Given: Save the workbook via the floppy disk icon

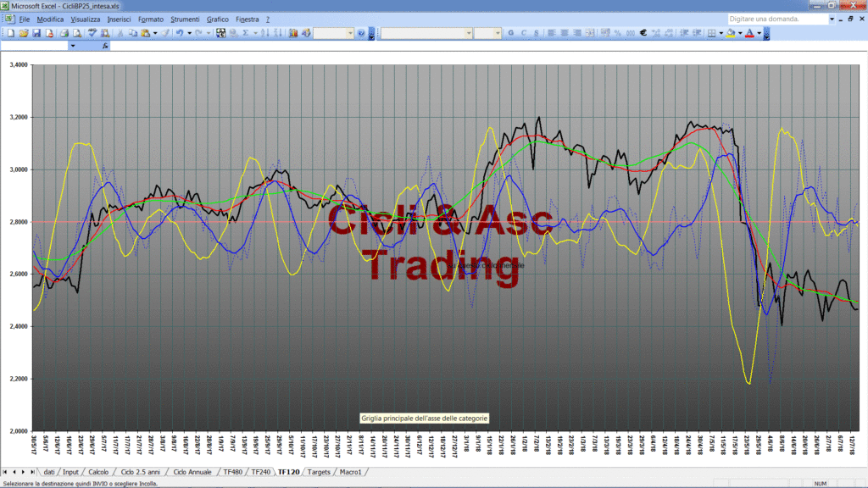Looking at the screenshot, I should click(x=36, y=33).
